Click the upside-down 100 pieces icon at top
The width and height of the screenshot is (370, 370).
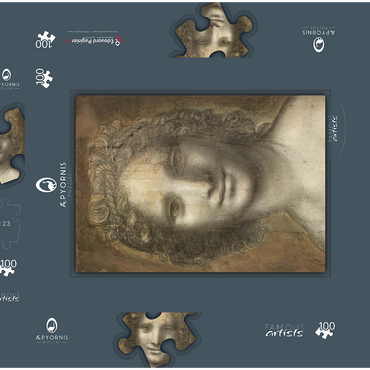45,40
